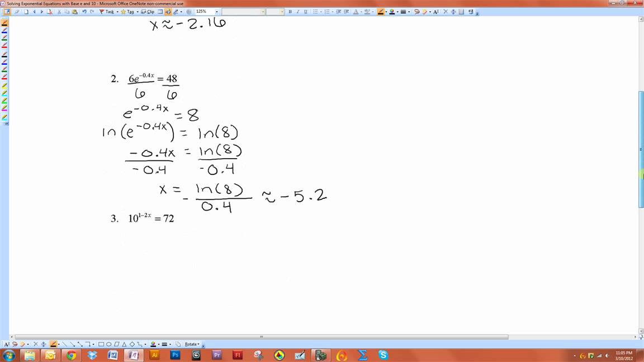Toggle Underline formatting

[x=306, y=12]
